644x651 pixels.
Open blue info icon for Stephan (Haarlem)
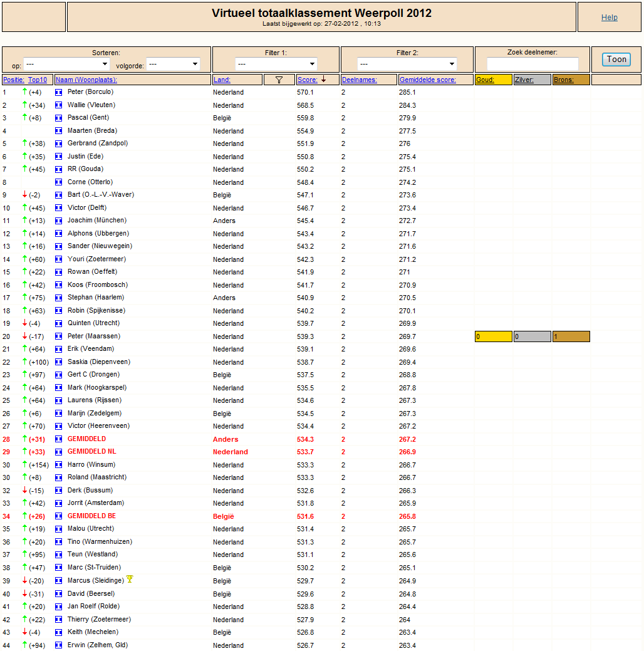pos(58,298)
